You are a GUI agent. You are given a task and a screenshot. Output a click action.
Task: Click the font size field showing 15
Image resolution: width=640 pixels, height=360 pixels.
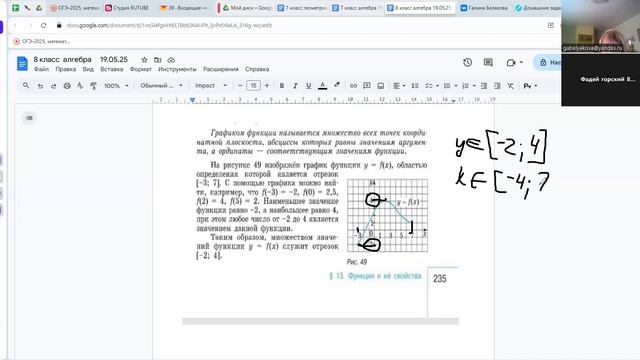[x=253, y=86]
